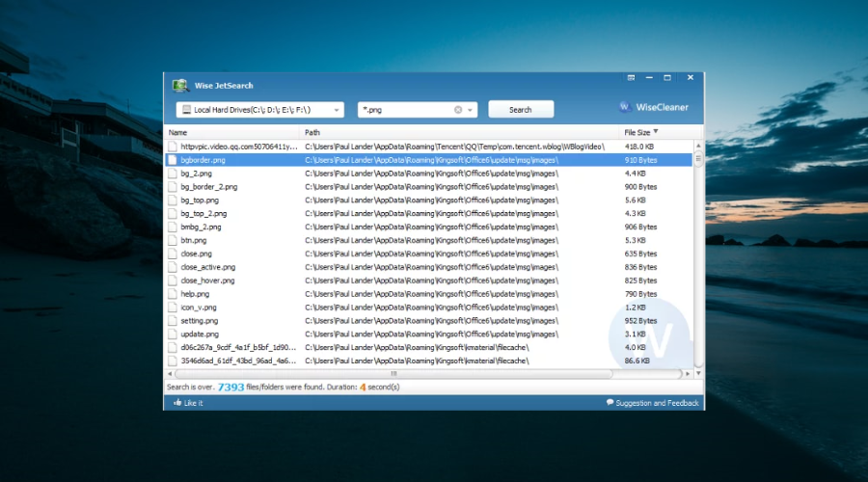The width and height of the screenshot is (868, 482).
Task: Click file icon beside bmbg_2.png
Action: [x=173, y=227]
